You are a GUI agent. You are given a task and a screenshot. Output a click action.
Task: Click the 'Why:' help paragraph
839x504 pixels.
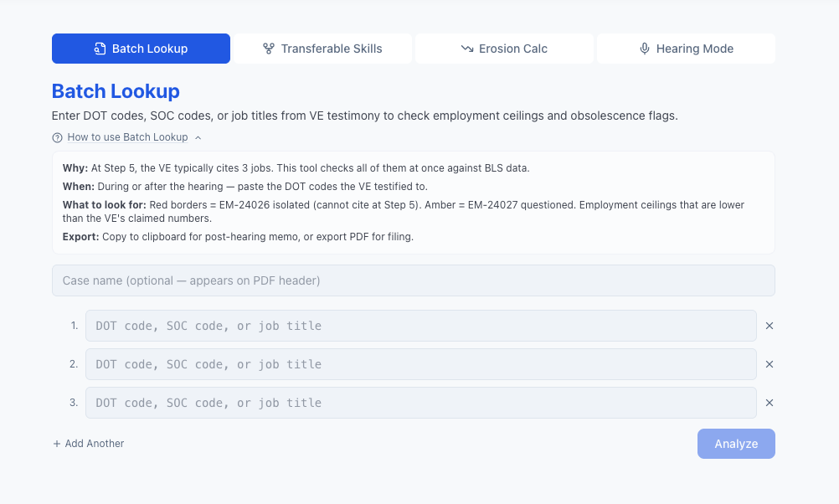tap(296, 168)
